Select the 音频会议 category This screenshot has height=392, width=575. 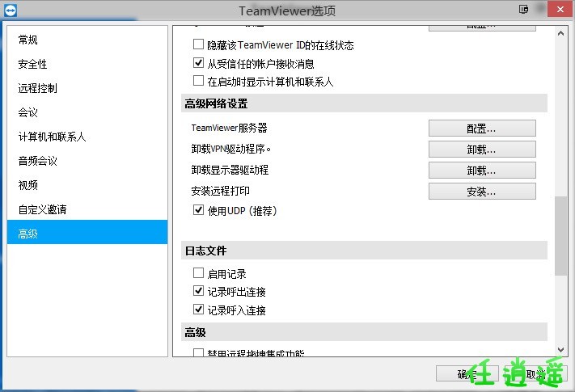(87, 161)
